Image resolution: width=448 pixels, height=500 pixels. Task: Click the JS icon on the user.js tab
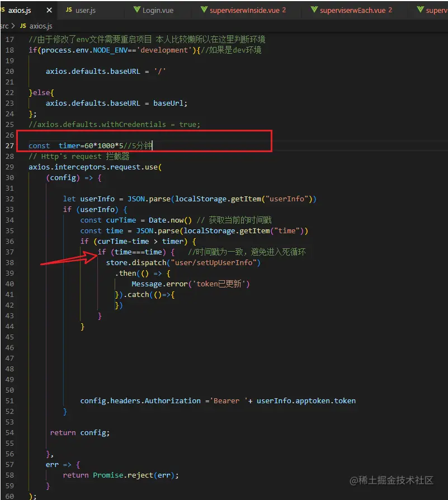point(69,10)
